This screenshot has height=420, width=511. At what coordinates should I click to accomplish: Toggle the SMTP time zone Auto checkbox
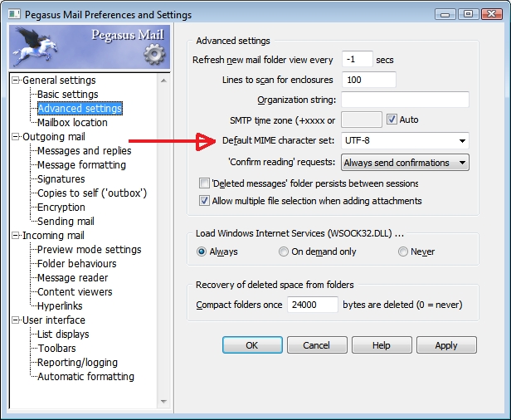coord(392,120)
